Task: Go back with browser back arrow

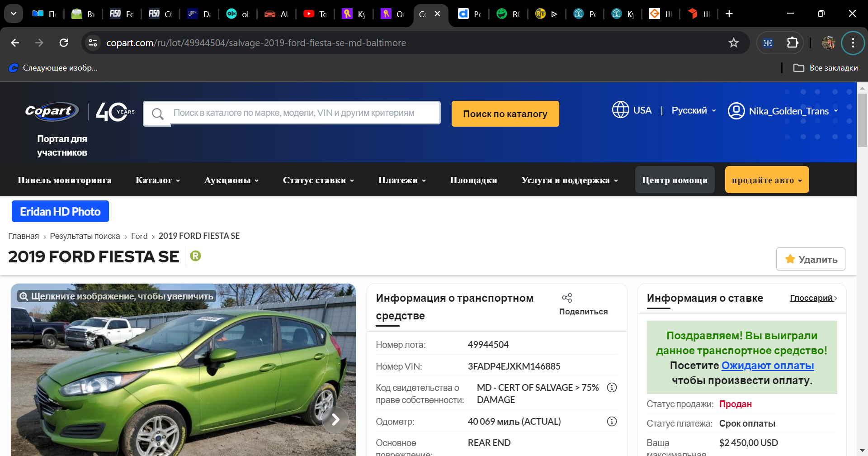Action: 15,43
